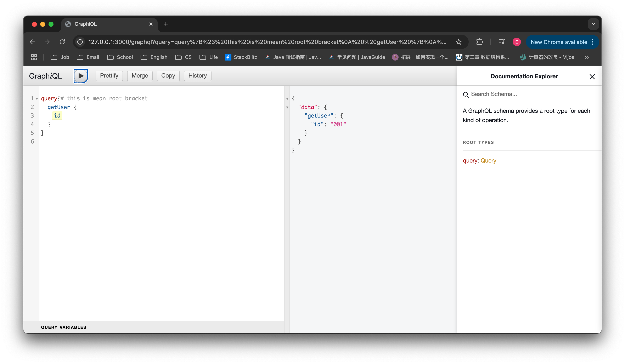
Task: Close the Documentation Explorer panel
Action: (592, 77)
